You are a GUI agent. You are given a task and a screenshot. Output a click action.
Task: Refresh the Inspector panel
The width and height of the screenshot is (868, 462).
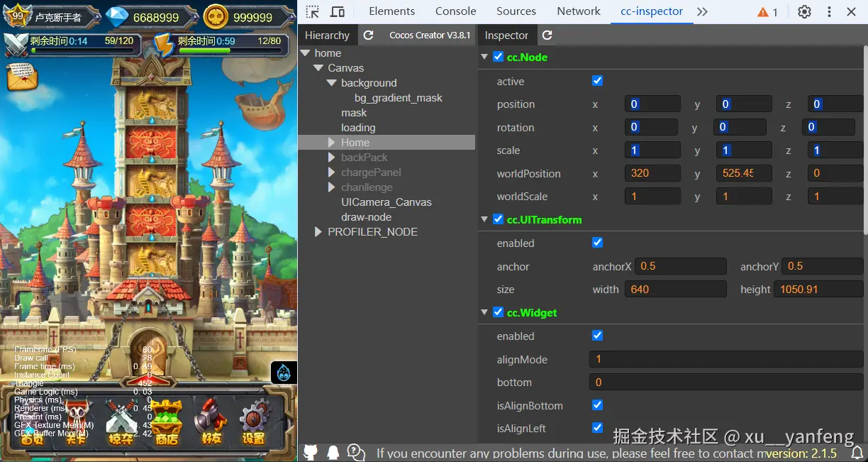click(547, 35)
